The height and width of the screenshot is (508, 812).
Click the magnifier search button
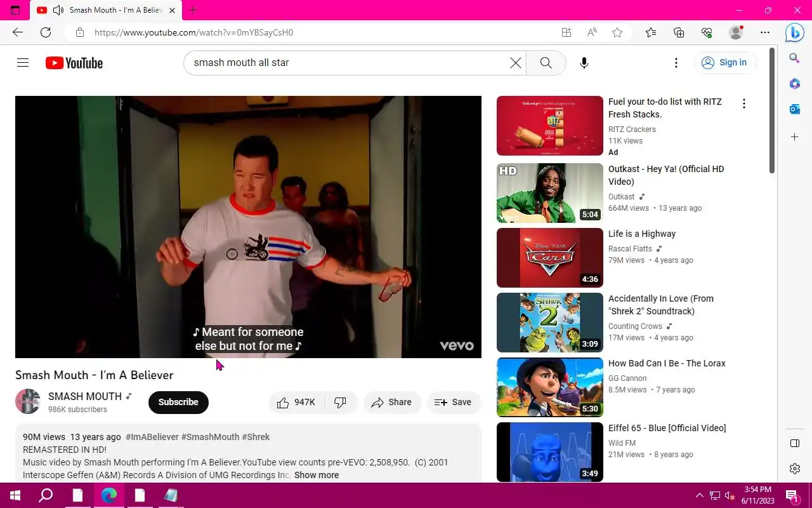pyautogui.click(x=546, y=63)
